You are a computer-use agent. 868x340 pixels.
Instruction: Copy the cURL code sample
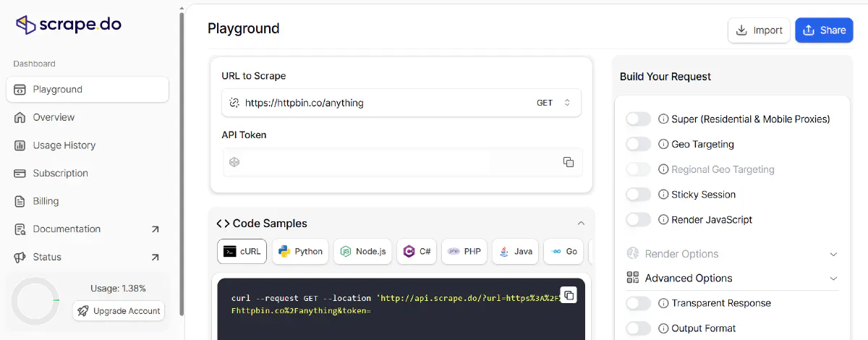pyautogui.click(x=569, y=295)
